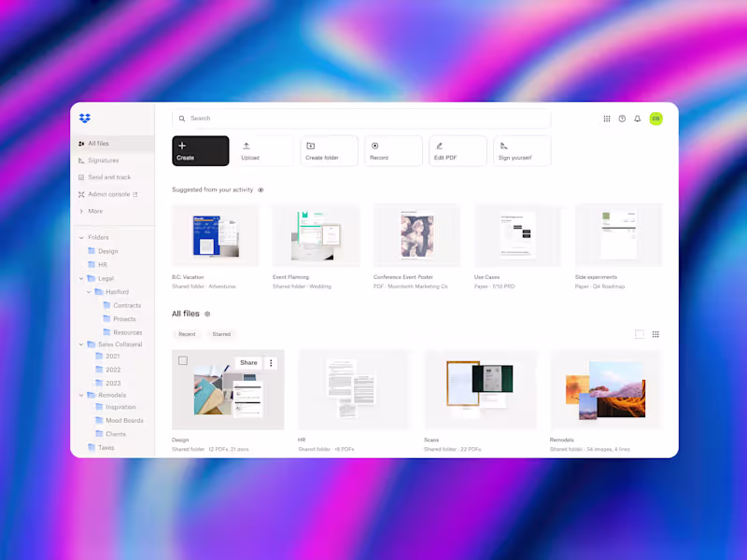Image resolution: width=747 pixels, height=560 pixels.
Task: Select Projects folder in tree
Action: [120, 319]
